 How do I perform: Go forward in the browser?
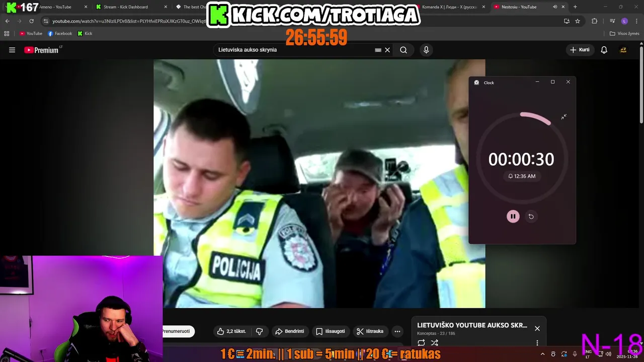pos(19,21)
